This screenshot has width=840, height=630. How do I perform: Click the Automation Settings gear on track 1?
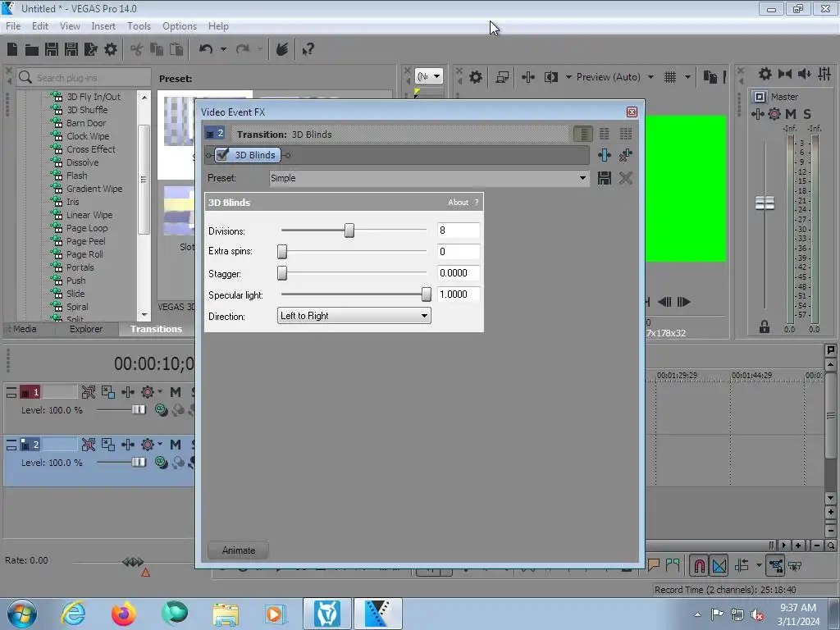pyautogui.click(x=148, y=393)
